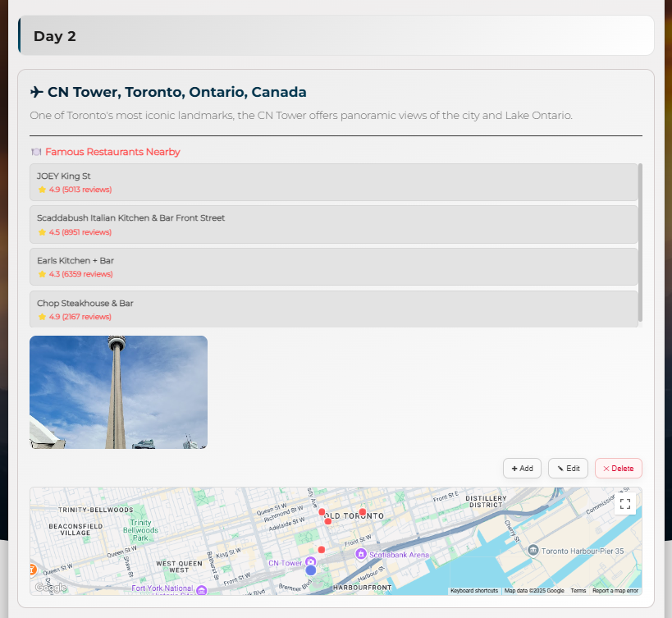The height and width of the screenshot is (618, 672).
Task: Click the restaurant list scrollbar
Action: coord(640,242)
